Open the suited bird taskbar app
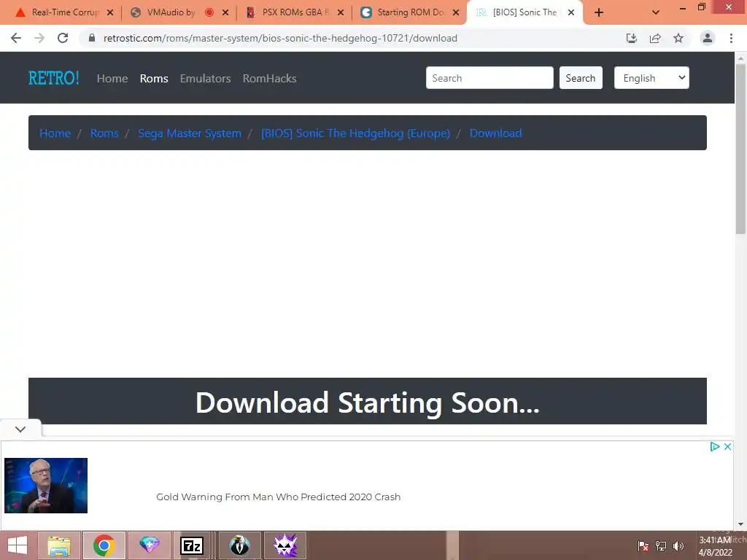The height and width of the screenshot is (560, 747). 239,545
